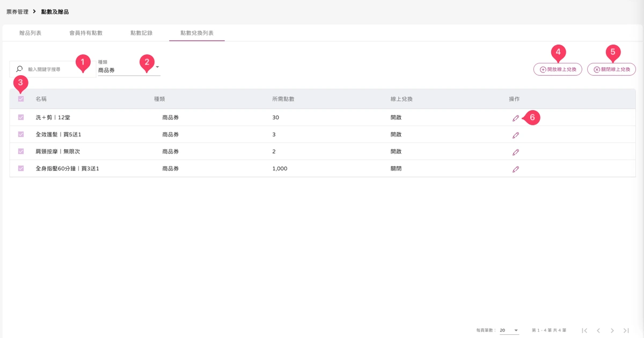Screen dimensions: 644x338
Task: Toggle the select-all checkbox in table header
Action: click(21, 99)
